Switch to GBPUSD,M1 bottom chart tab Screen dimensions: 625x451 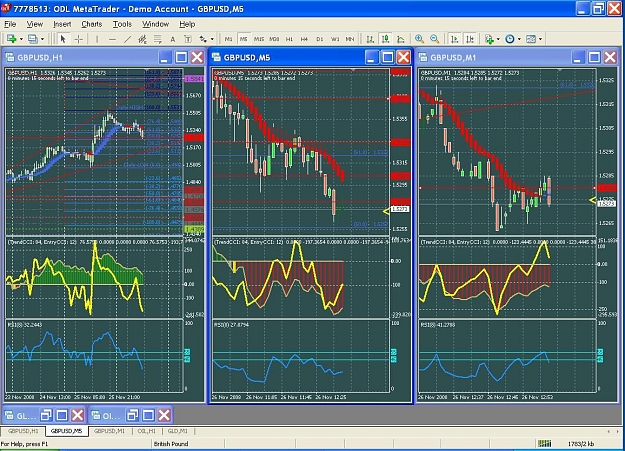pyautogui.click(x=109, y=431)
